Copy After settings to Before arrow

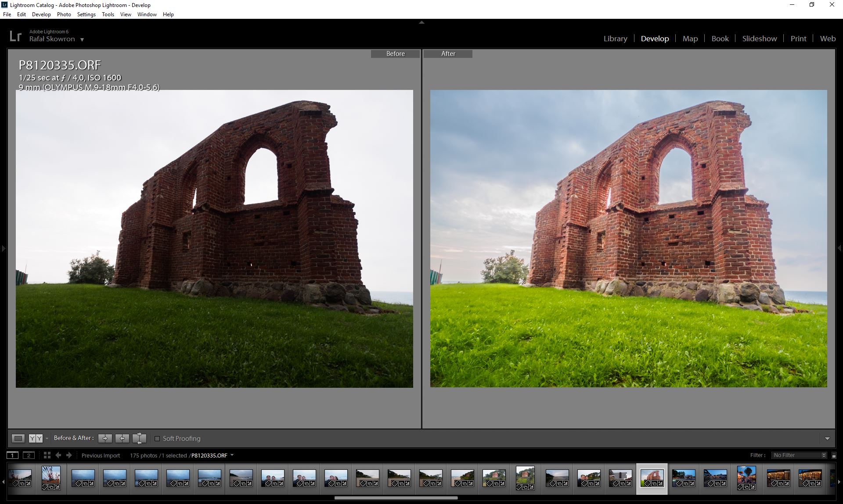[x=122, y=438]
